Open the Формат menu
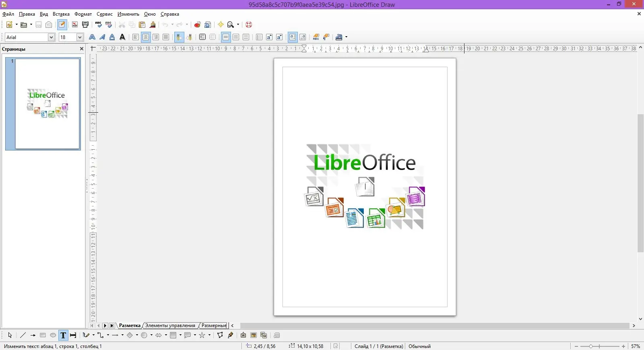Viewport: 644px width, 350px height. [83, 14]
